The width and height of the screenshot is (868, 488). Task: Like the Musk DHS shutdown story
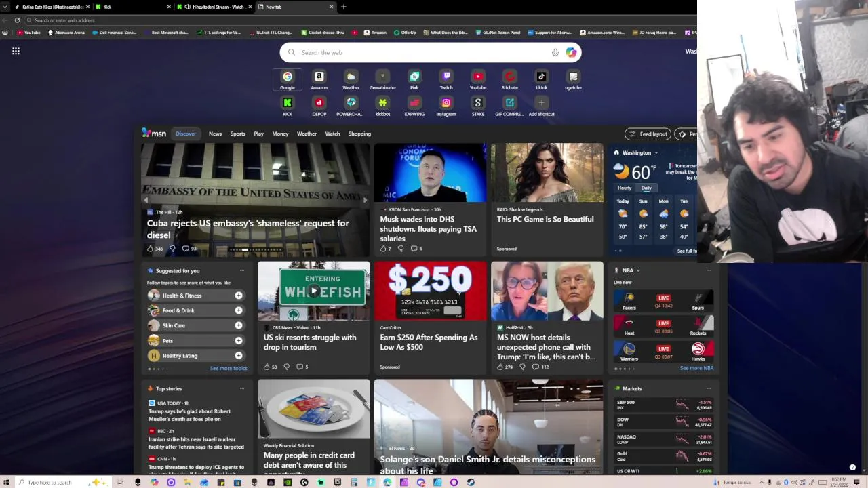383,249
